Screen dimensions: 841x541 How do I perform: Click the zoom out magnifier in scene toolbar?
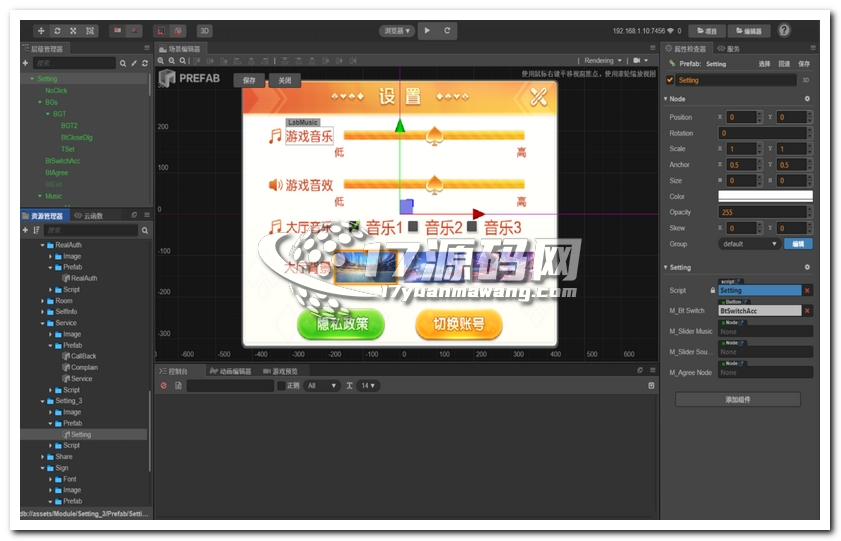pos(172,61)
